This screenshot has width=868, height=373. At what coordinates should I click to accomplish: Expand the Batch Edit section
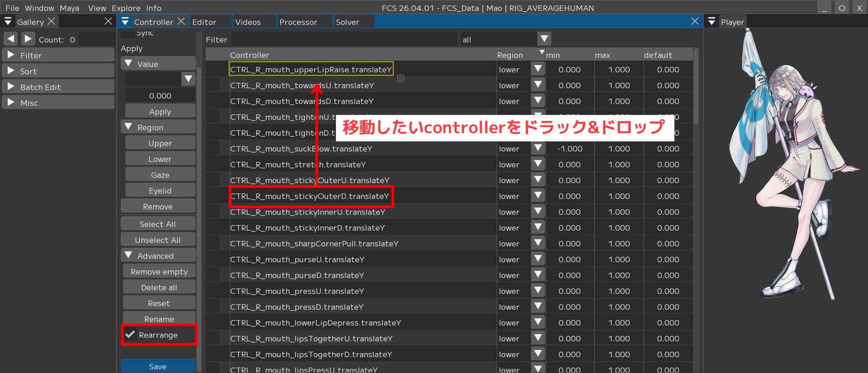(x=11, y=87)
